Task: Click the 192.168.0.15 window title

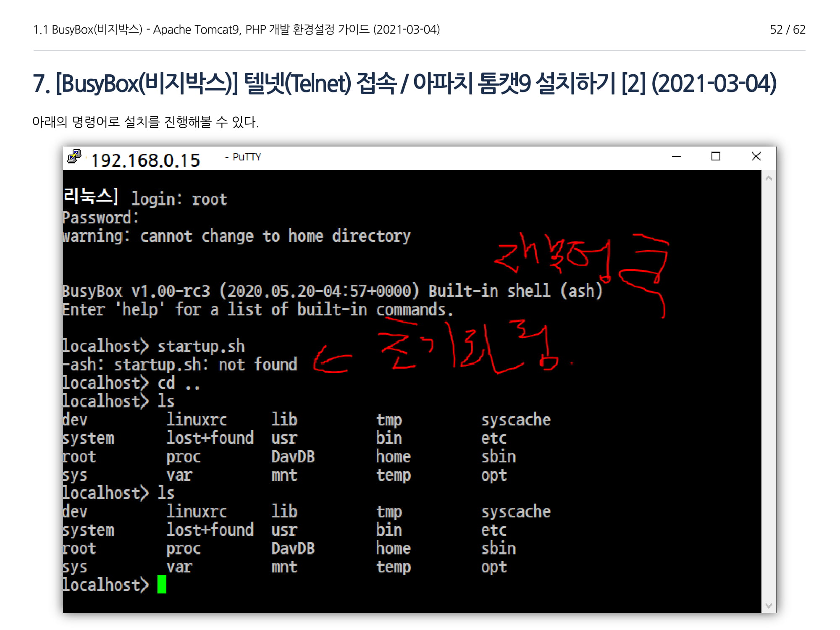Action: (x=145, y=160)
